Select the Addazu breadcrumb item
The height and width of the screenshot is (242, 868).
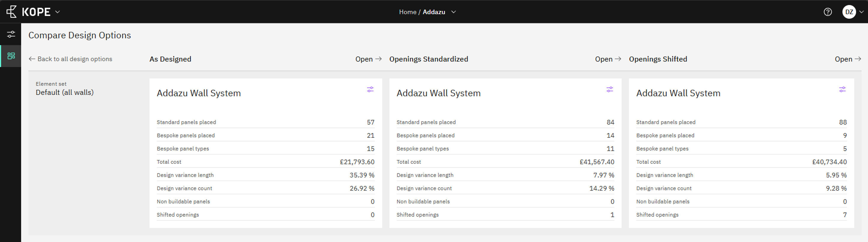(x=434, y=12)
